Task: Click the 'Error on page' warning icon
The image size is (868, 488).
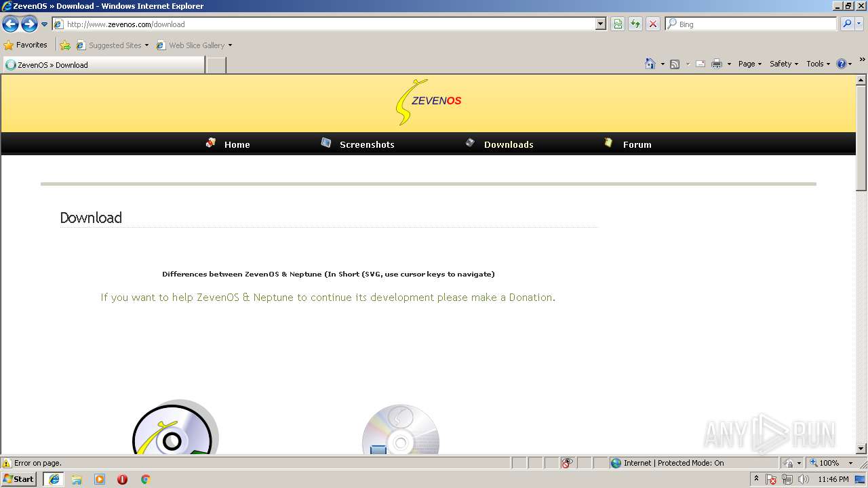Action: (7, 463)
